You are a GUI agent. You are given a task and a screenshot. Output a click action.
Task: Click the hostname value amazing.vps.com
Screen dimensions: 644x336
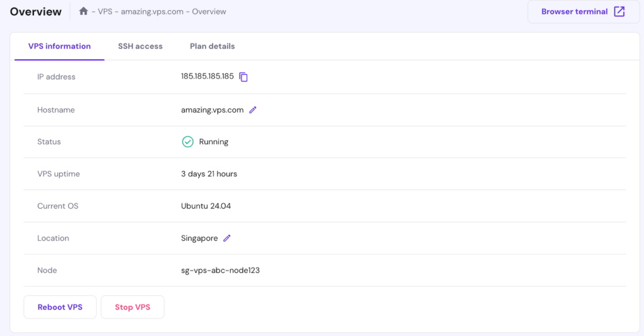coord(213,110)
